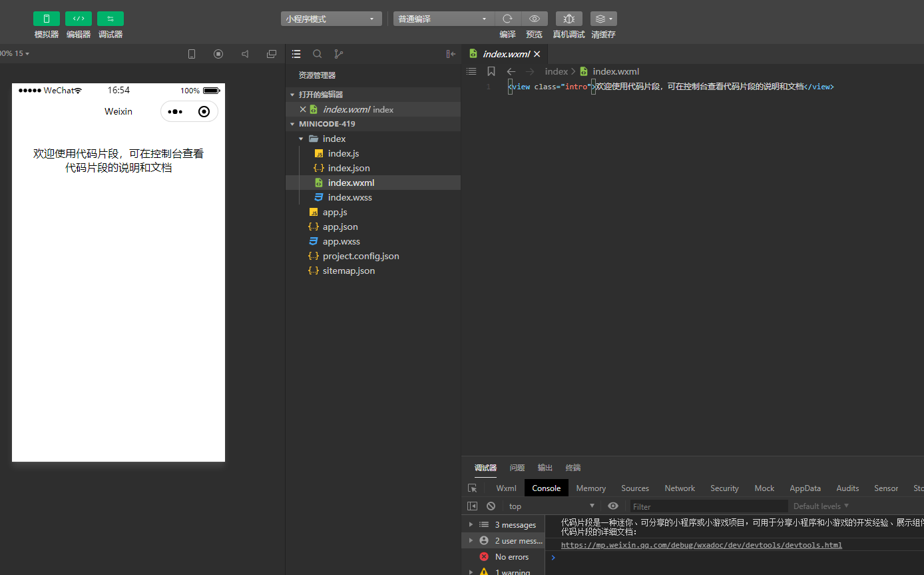
Task: Select the No errors filter row
Action: [503, 557]
